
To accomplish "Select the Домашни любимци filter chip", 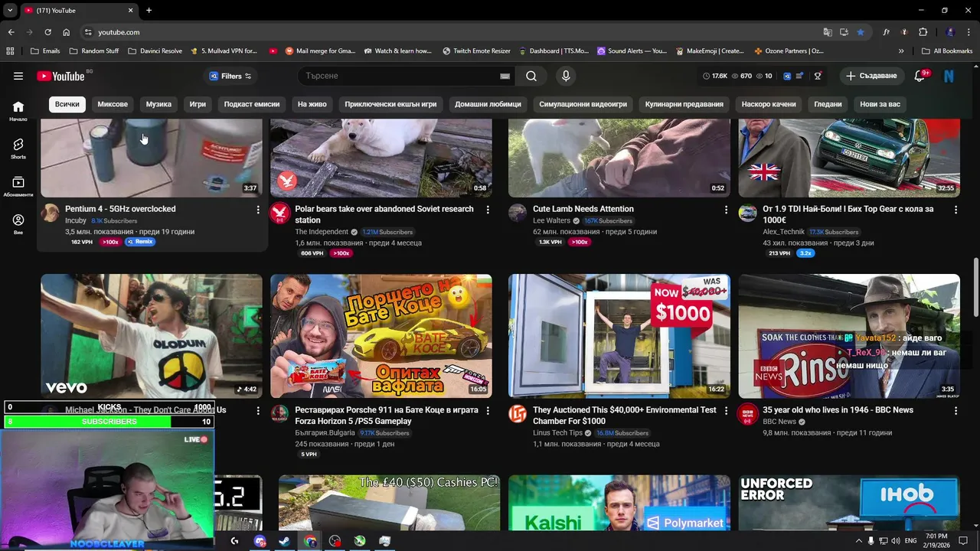I will (x=488, y=104).
